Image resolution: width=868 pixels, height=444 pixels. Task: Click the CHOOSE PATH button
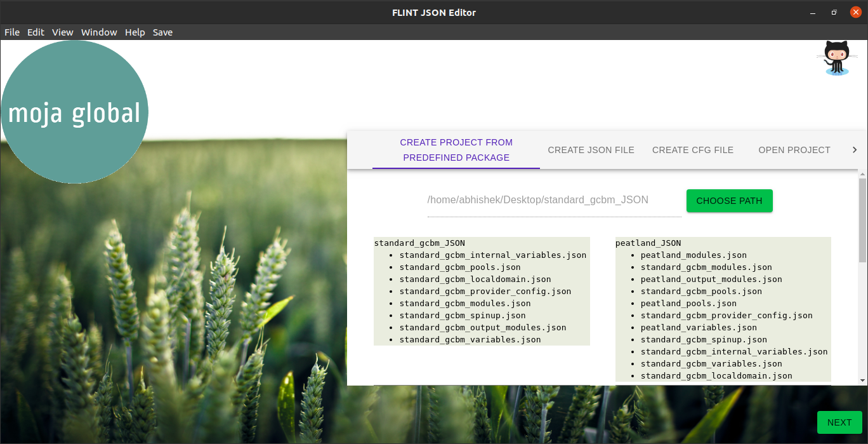coord(729,200)
